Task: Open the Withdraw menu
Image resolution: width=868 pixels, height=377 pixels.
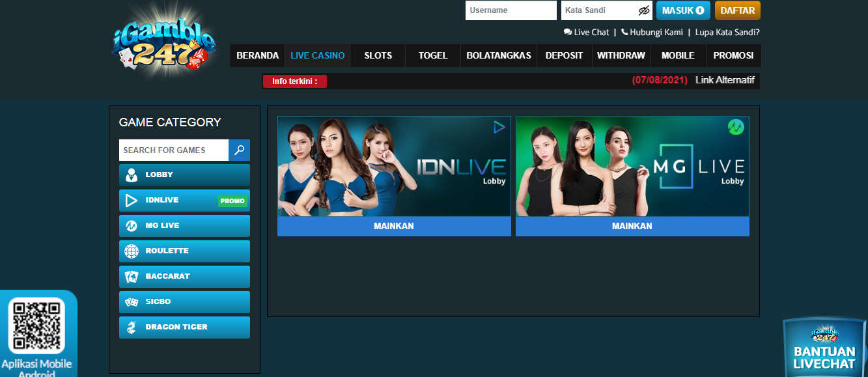Action: pos(621,55)
